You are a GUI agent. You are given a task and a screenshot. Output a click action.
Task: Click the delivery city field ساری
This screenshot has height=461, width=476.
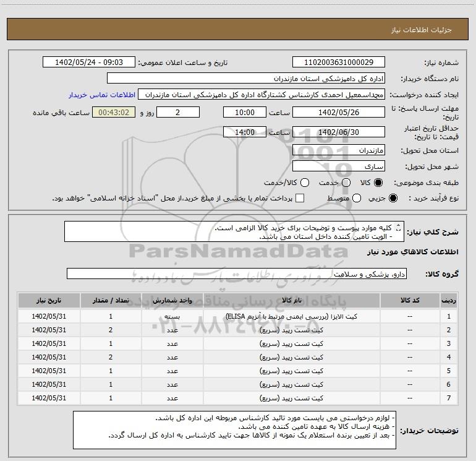click(339, 166)
